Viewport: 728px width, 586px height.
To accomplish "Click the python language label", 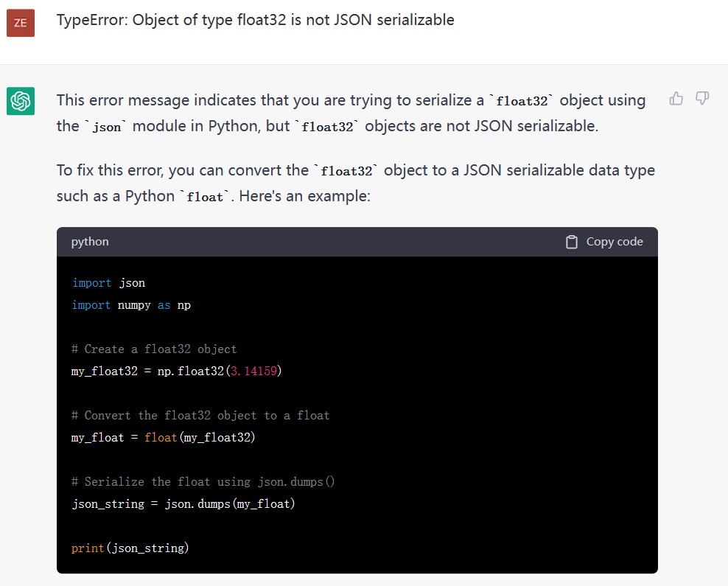I will 90,242.
